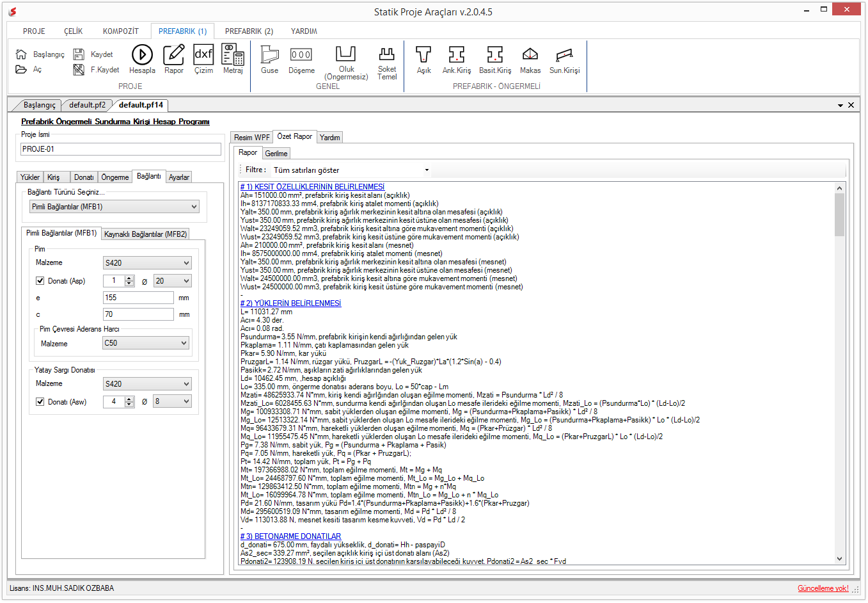The width and height of the screenshot is (868, 603).
Task: Click heading 1) KESİT ÖZELLİKLERİNİN BELİRLENMESİ
Action: pos(313,187)
